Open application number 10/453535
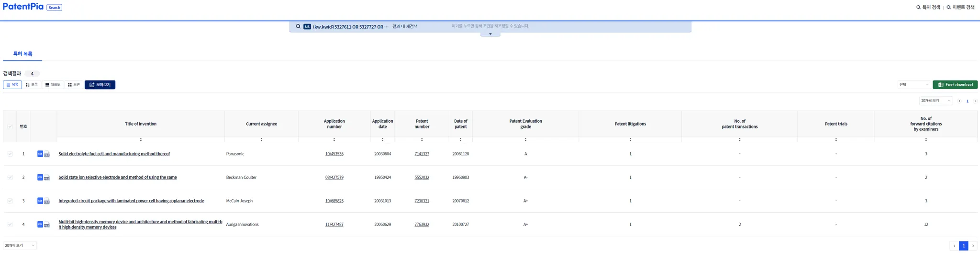The height and width of the screenshot is (253, 980). [x=334, y=154]
